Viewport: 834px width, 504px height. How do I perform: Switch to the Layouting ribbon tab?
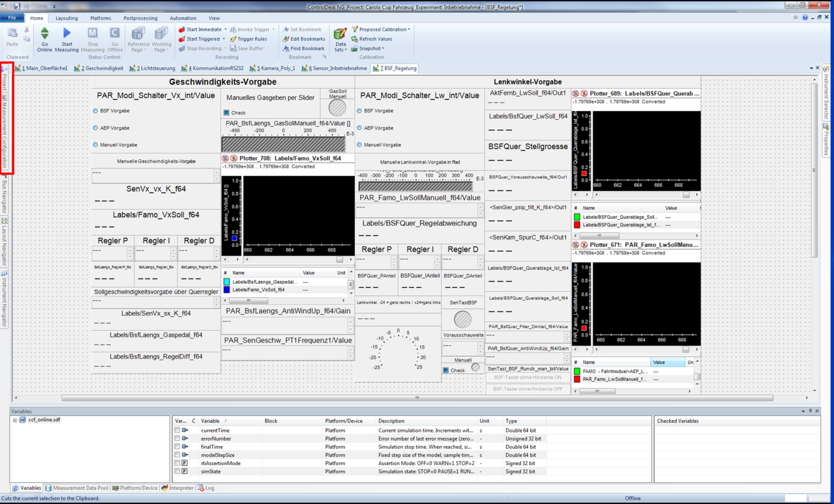coord(67,18)
